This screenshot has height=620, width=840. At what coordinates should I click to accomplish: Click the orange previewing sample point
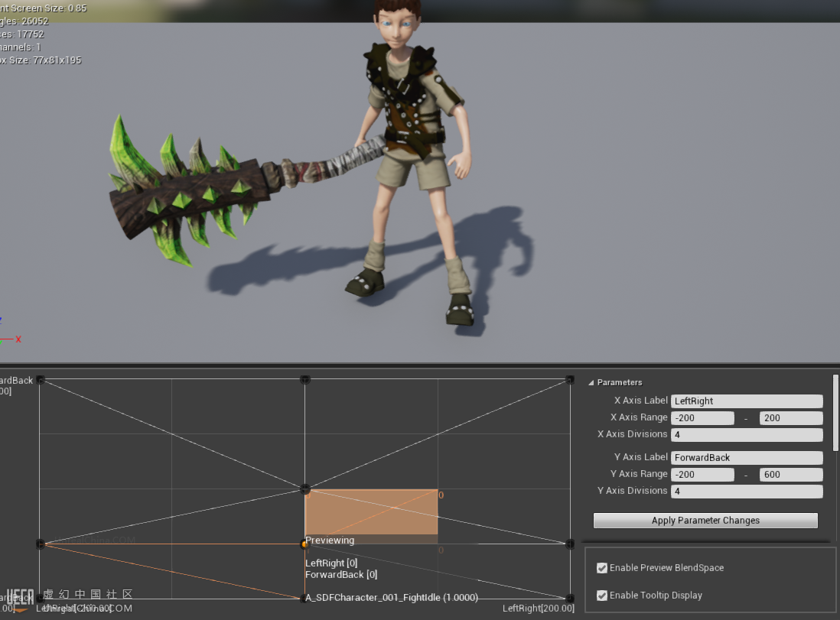(304, 544)
